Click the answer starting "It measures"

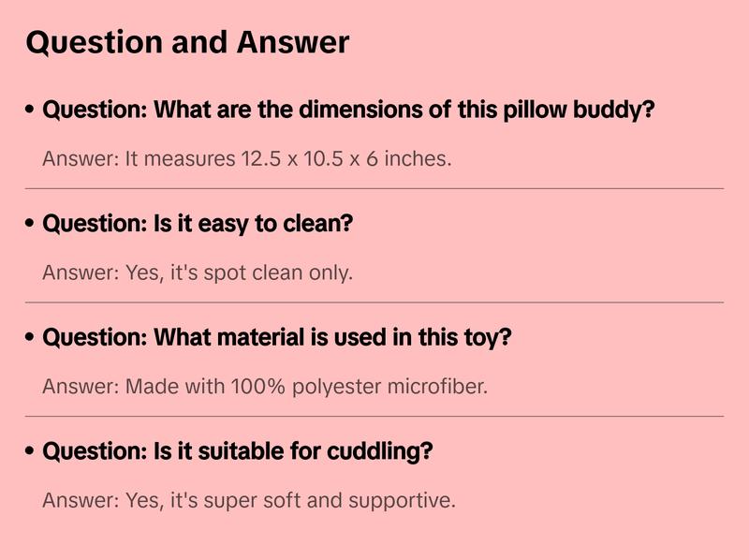[x=247, y=158]
